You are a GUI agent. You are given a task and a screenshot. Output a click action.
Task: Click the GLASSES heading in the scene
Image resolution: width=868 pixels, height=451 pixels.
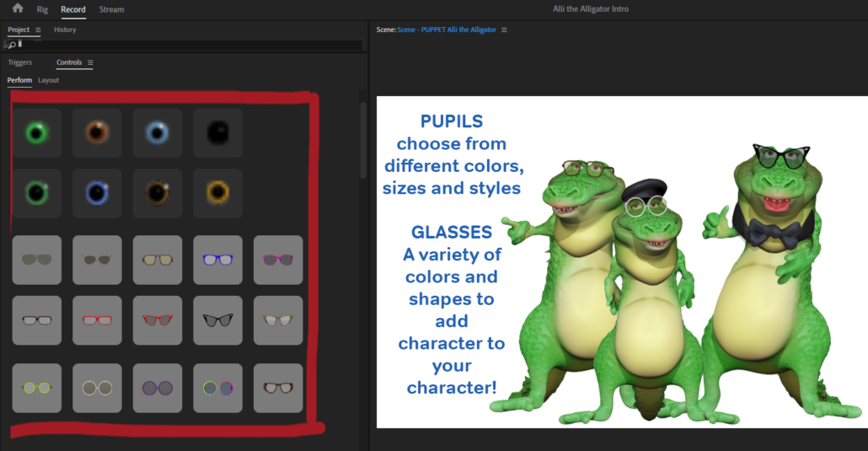tap(451, 232)
